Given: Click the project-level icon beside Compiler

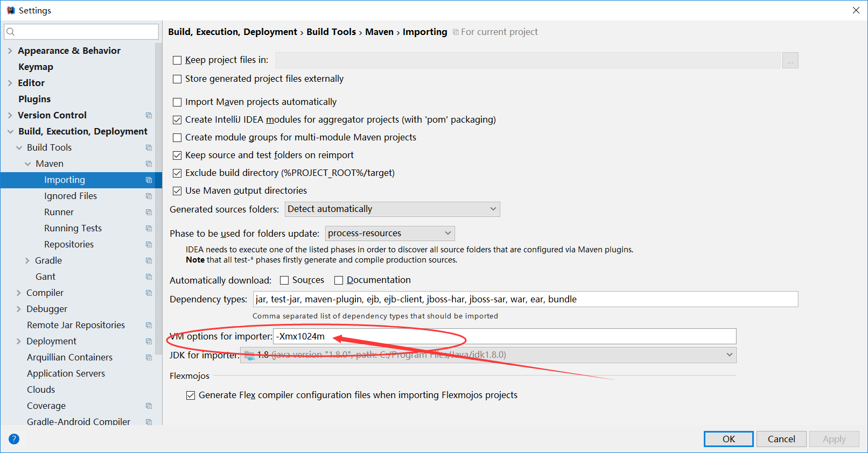Looking at the screenshot, I should (x=149, y=293).
